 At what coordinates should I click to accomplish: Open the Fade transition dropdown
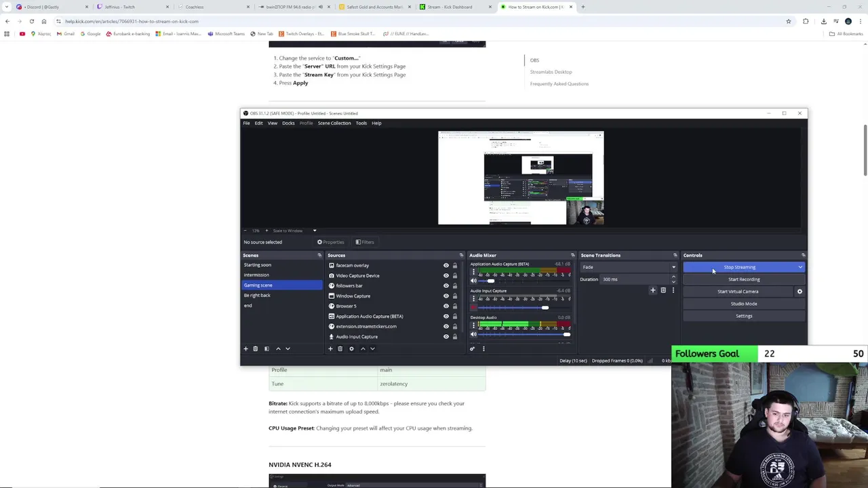tap(629, 267)
